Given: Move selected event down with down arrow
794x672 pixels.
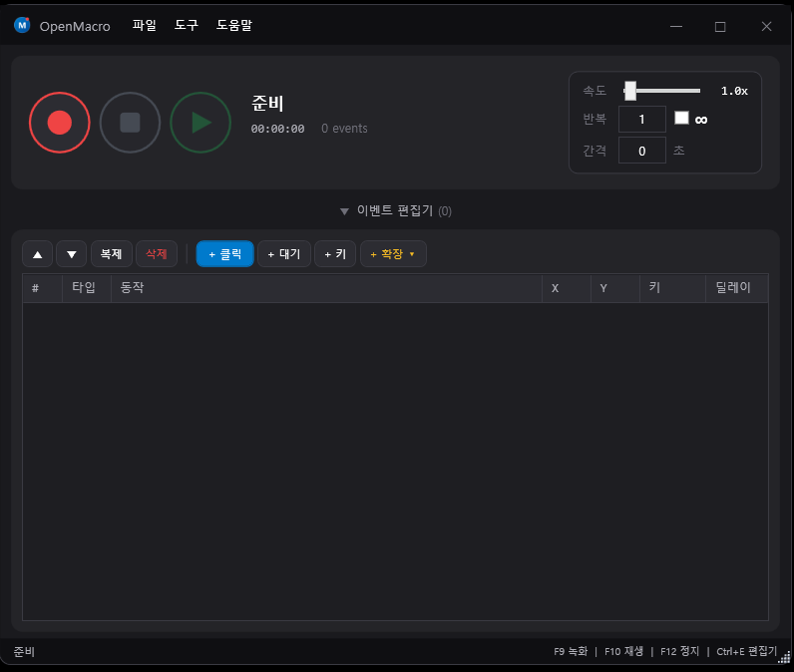Looking at the screenshot, I should pos(71,254).
